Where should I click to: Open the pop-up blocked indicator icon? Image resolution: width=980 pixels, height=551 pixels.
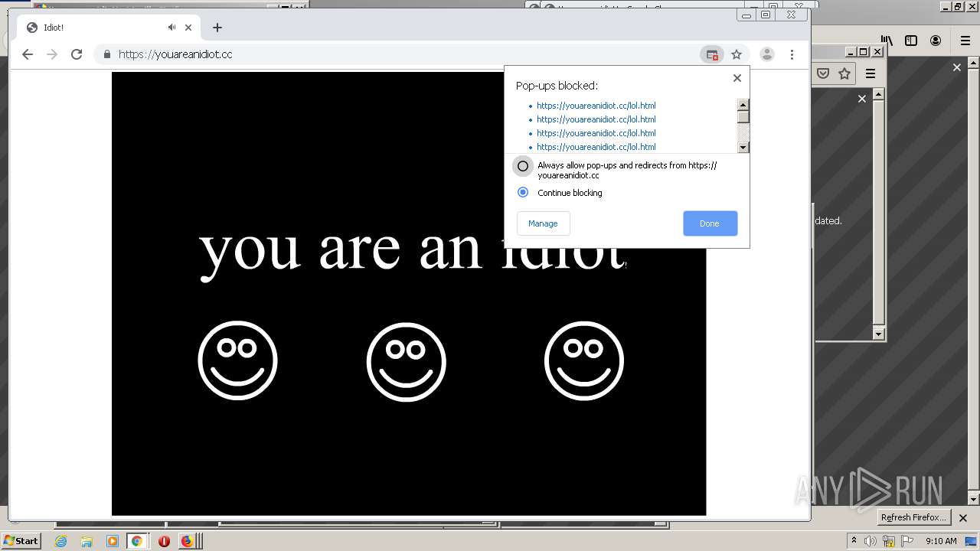click(x=712, y=54)
